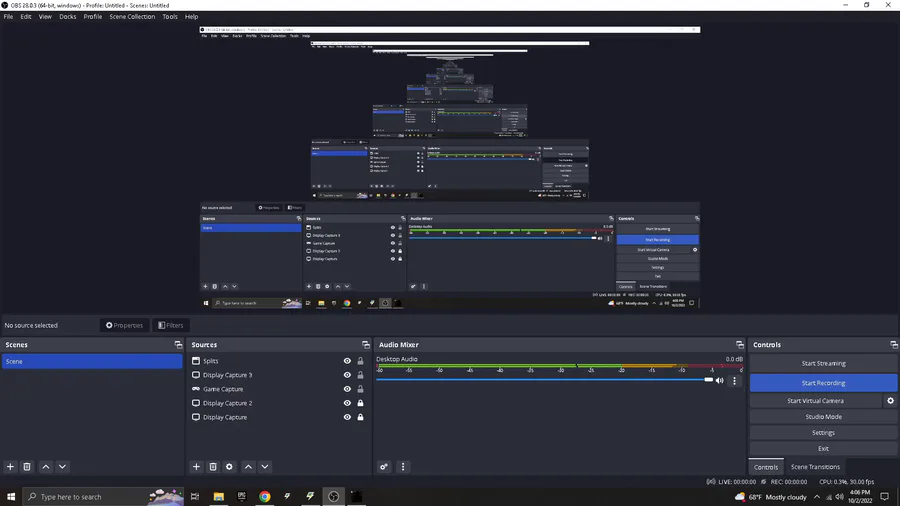
Task: Hide the Splits source
Action: pos(347,361)
